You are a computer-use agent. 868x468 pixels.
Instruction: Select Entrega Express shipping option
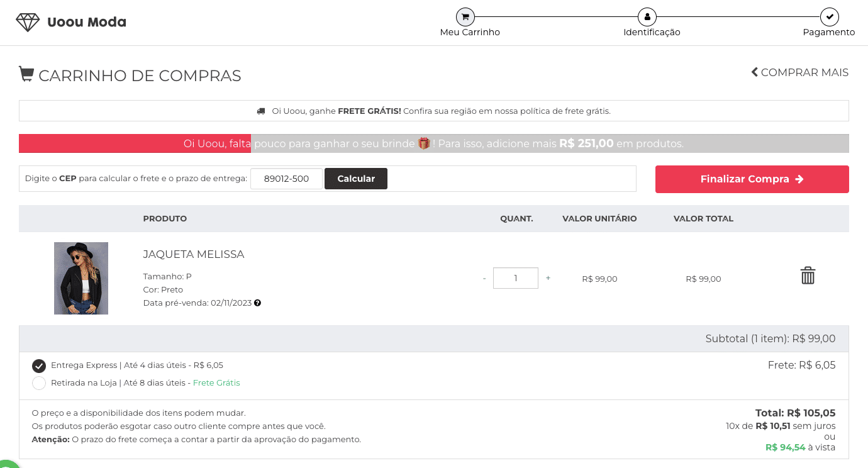[x=39, y=365]
